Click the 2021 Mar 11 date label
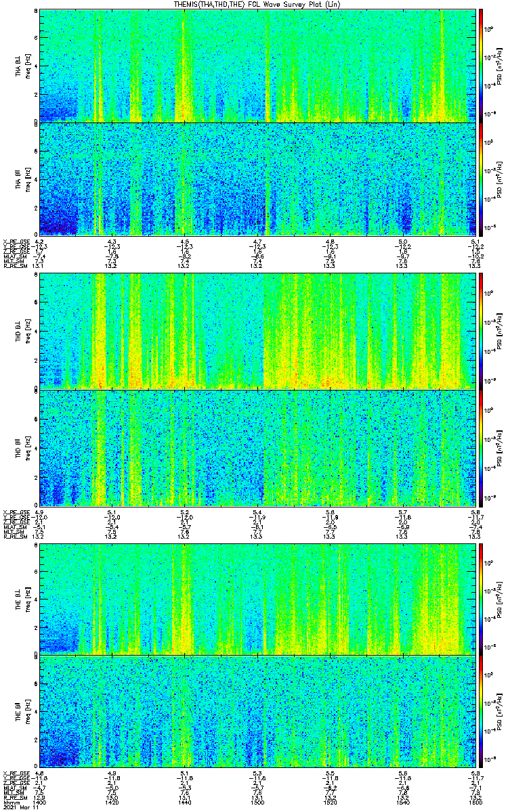Viewport: 508px width, 812px height. [x=20, y=808]
